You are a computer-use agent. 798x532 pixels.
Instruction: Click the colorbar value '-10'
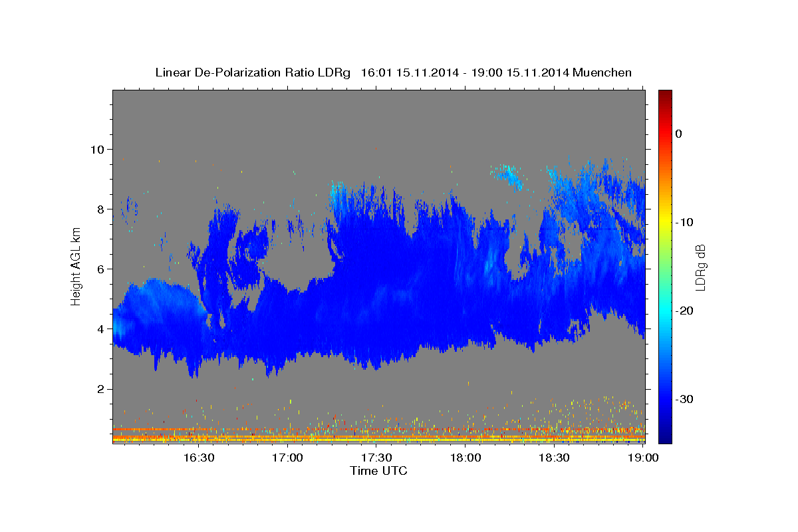point(684,222)
